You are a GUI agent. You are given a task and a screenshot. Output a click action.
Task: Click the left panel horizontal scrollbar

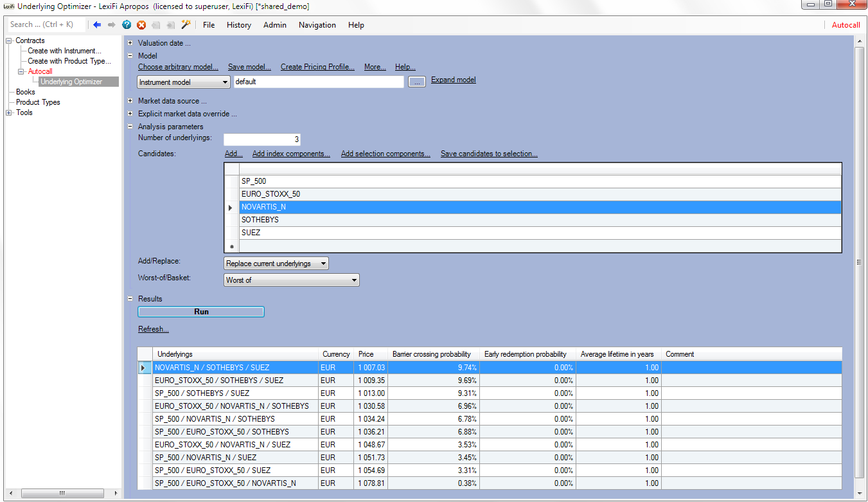(x=62, y=494)
